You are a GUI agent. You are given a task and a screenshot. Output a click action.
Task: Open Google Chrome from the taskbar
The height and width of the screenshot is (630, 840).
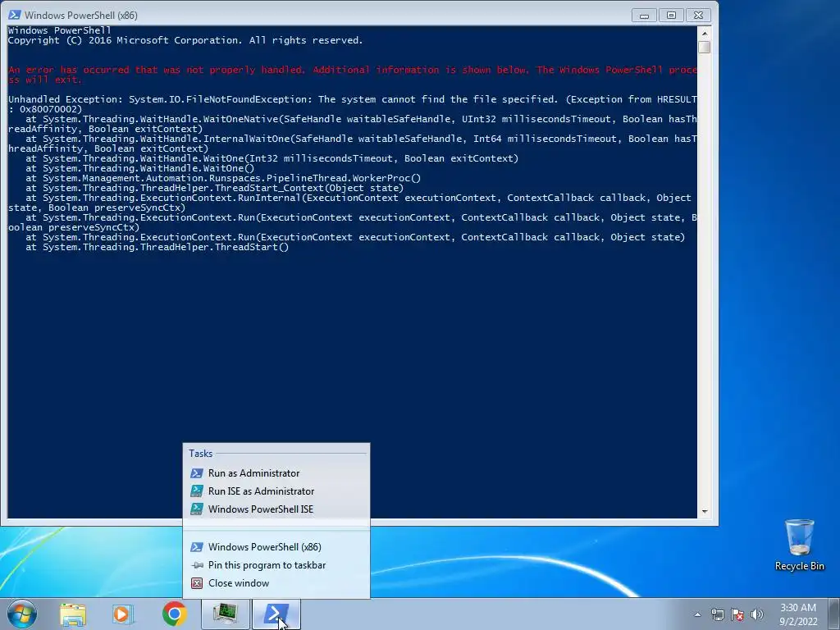174,614
